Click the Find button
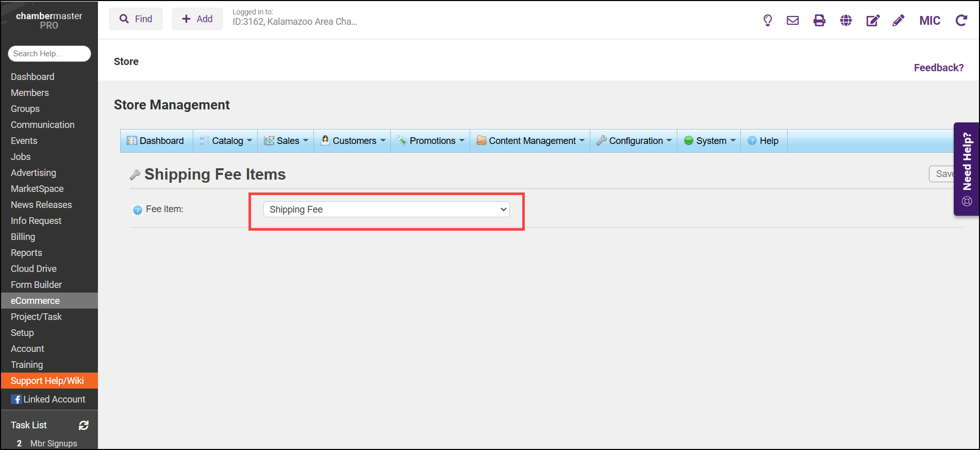The image size is (980, 450). pyautogui.click(x=136, y=19)
